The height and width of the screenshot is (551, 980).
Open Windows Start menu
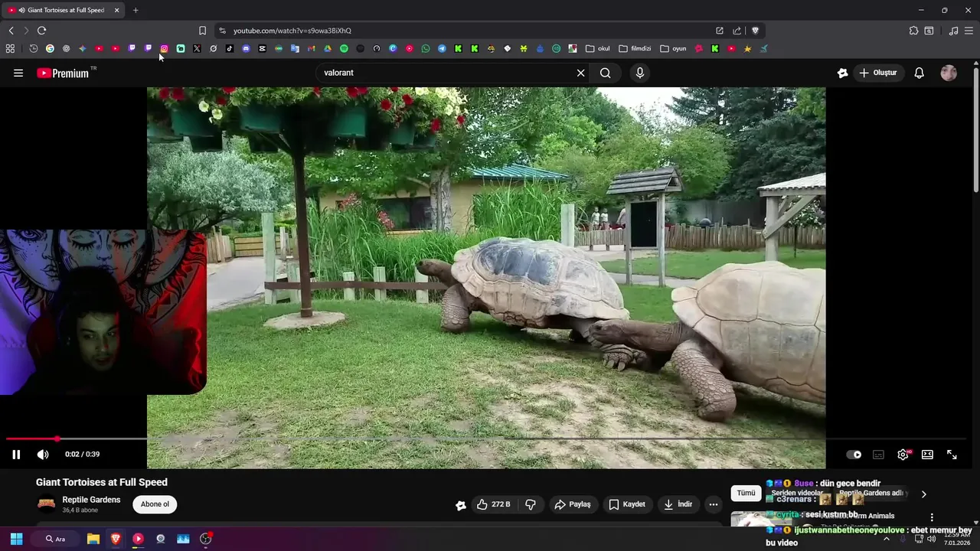click(16, 539)
